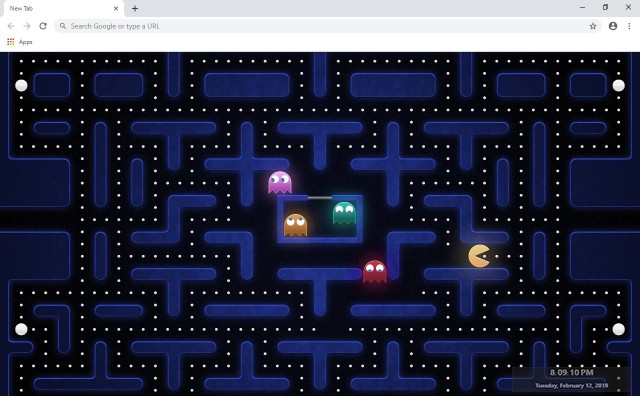Close the browser window

tap(628, 7)
